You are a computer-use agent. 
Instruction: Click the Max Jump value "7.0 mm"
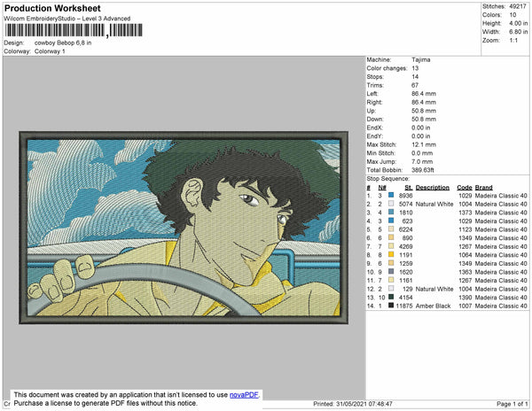pyautogui.click(x=422, y=161)
